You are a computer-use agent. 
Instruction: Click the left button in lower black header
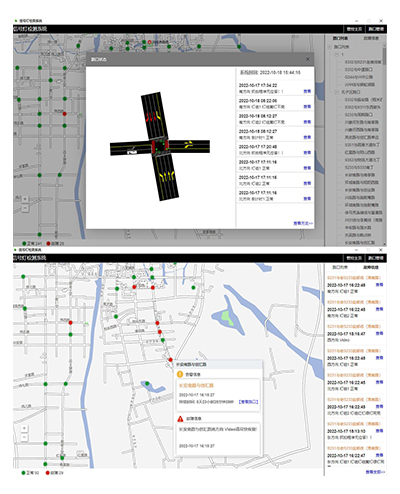354,258
